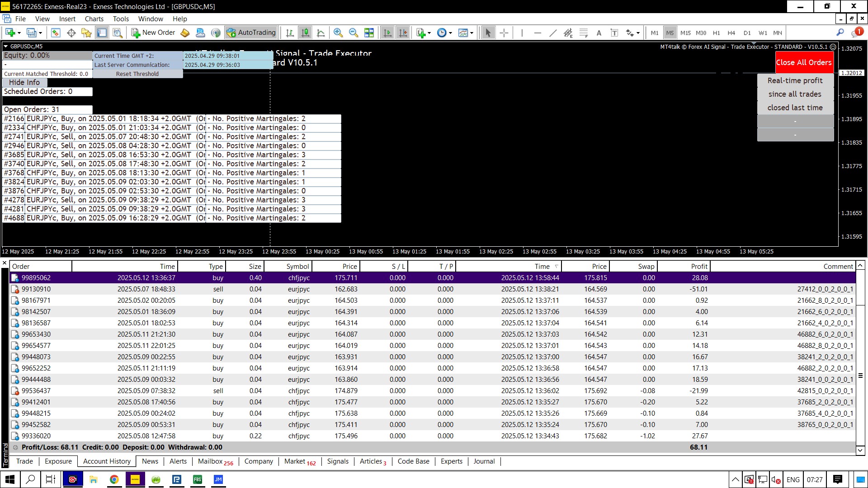Select the Fibonacci retracement tool
This screenshot has width=868, height=488.
coord(584,33)
